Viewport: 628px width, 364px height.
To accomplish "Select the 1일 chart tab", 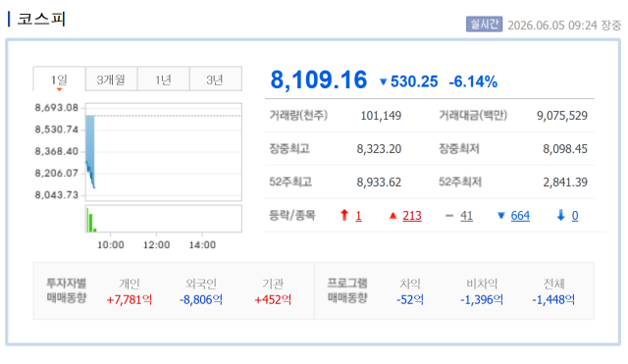I will [x=59, y=79].
